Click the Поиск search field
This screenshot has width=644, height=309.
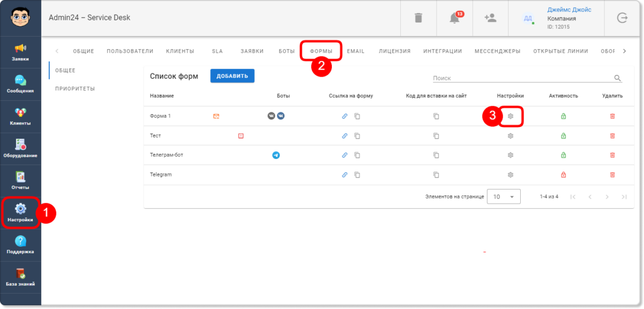pyautogui.click(x=522, y=78)
